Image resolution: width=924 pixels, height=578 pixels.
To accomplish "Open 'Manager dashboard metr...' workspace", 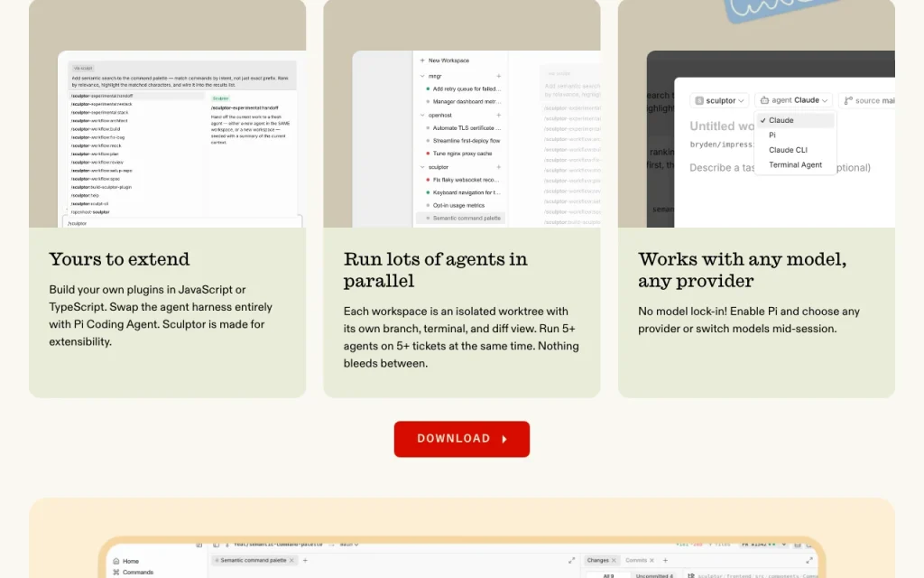I will click(x=463, y=102).
